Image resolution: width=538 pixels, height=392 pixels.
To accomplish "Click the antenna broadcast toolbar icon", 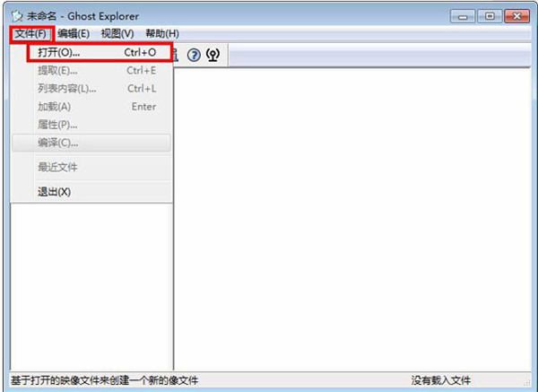I will [213, 55].
